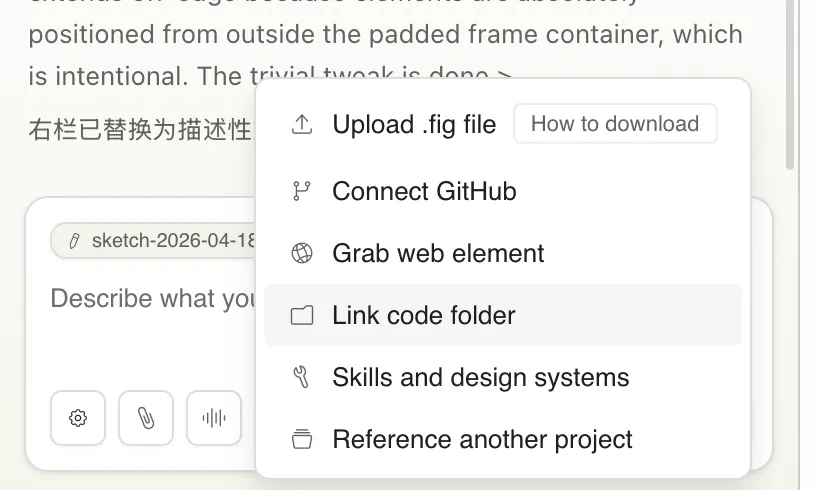Click the git branch icon beside Connect GitHub
816x490 pixels.
pos(301,191)
